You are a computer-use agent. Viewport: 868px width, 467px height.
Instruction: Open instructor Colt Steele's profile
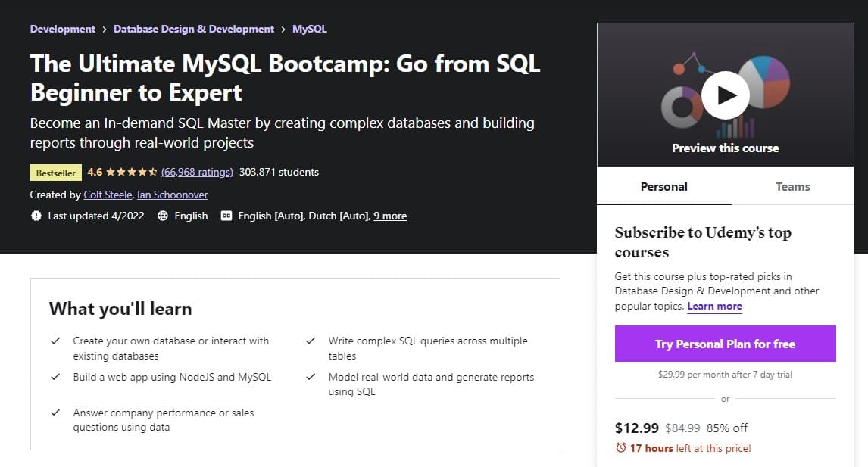[x=108, y=195]
